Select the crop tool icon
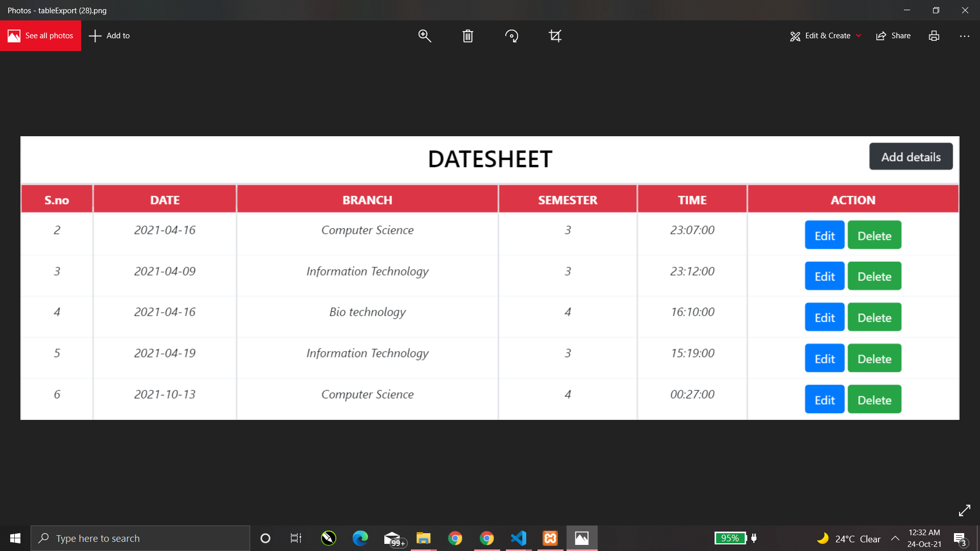Screen dimensions: 980x551 [555, 36]
